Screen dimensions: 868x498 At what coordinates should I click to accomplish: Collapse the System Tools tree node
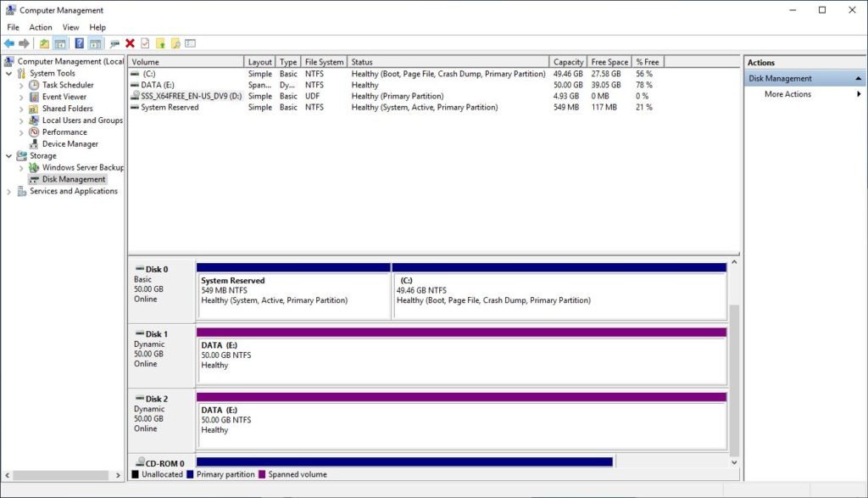[x=8, y=73]
